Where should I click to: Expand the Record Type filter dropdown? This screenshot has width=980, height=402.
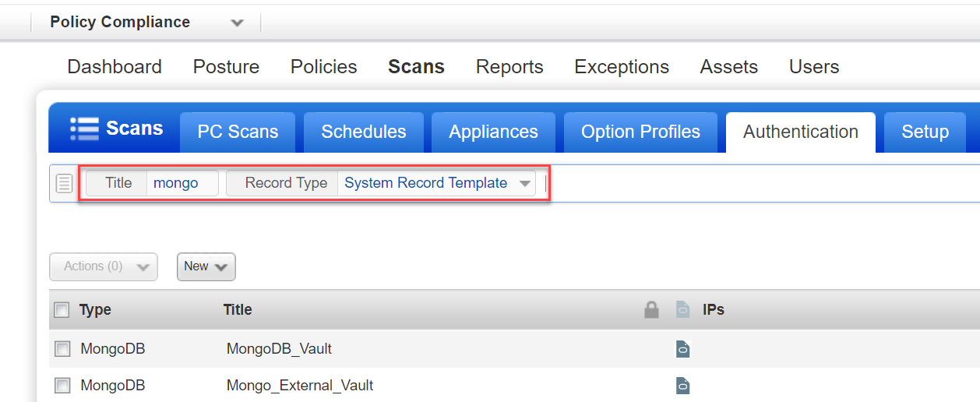tap(525, 184)
